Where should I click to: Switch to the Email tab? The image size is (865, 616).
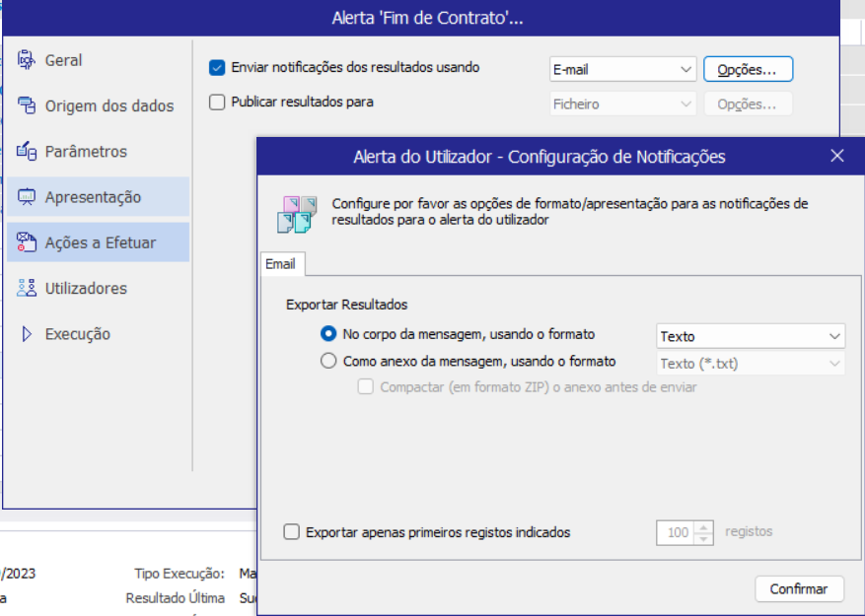coord(280,264)
